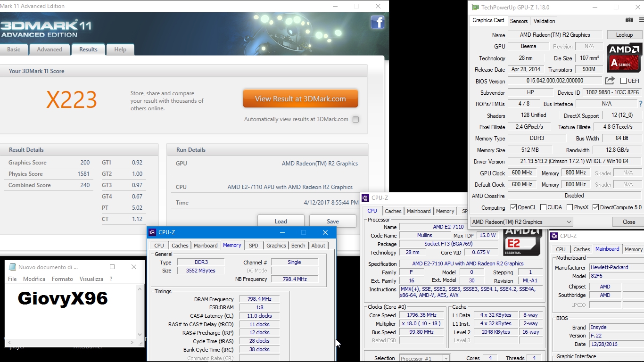Click the Combined Score value 240
The width and height of the screenshot is (644, 362).
point(85,185)
